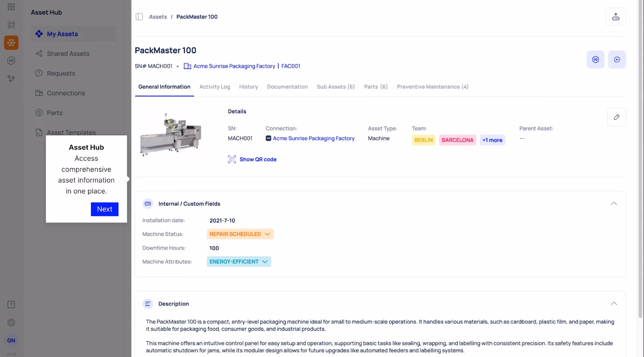Switch to the Activity Log tab
Image resolution: width=644 pixels, height=357 pixels.
pos(215,87)
